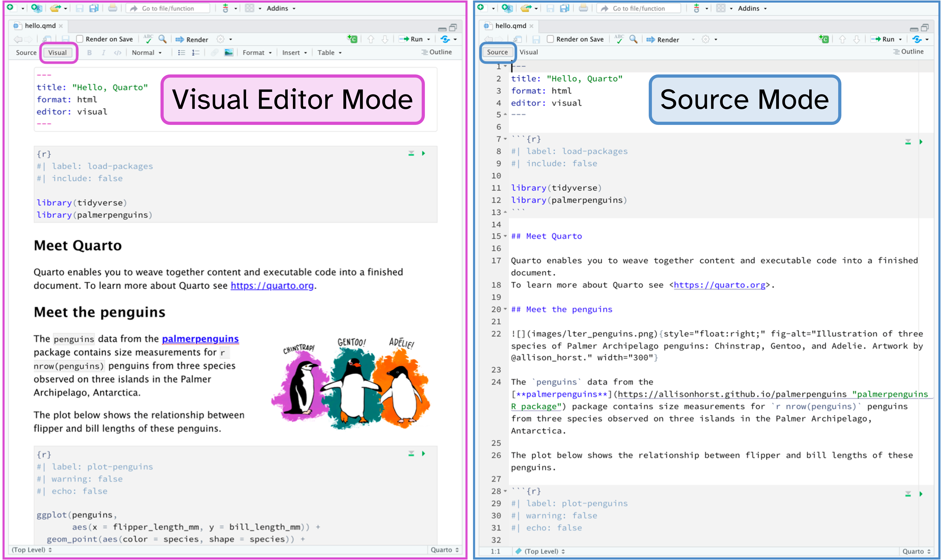Expand the Run button dropdown arrow

tap(428, 39)
